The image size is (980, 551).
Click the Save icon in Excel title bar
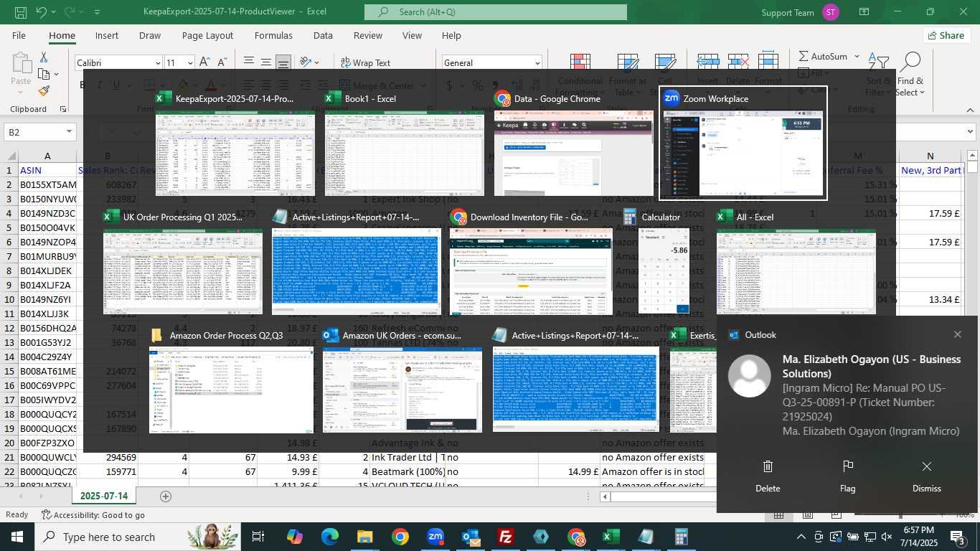pyautogui.click(x=21, y=12)
